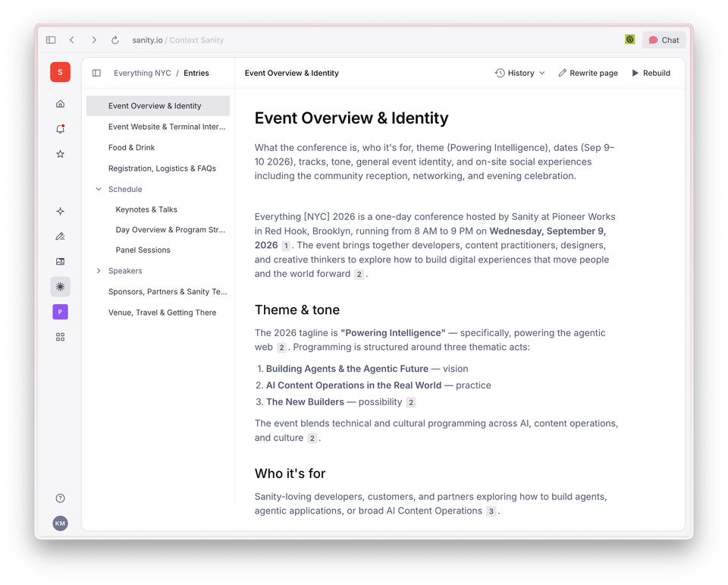
Task: Open Registration, Logistics & FAQs entry
Action: [x=158, y=168]
